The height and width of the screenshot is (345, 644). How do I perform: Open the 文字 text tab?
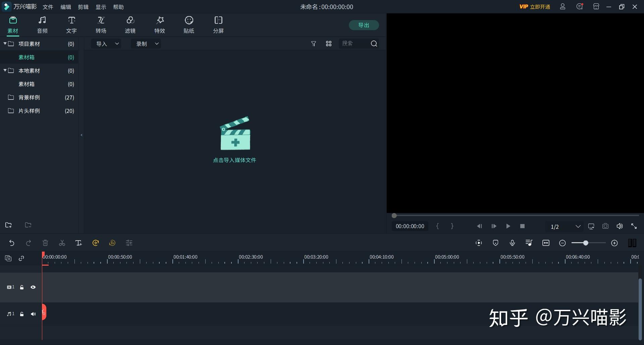point(71,25)
